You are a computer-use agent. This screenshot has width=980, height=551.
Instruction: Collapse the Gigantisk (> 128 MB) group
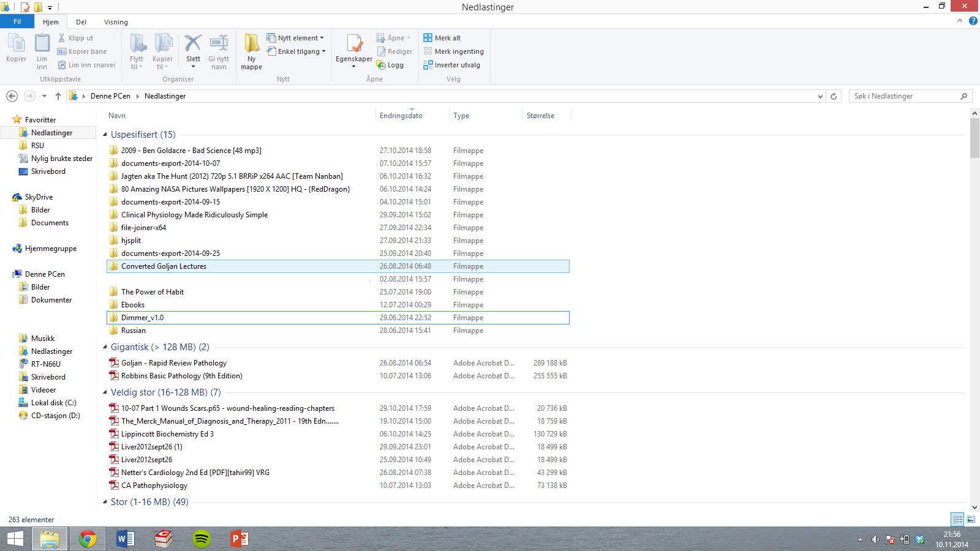(x=105, y=347)
